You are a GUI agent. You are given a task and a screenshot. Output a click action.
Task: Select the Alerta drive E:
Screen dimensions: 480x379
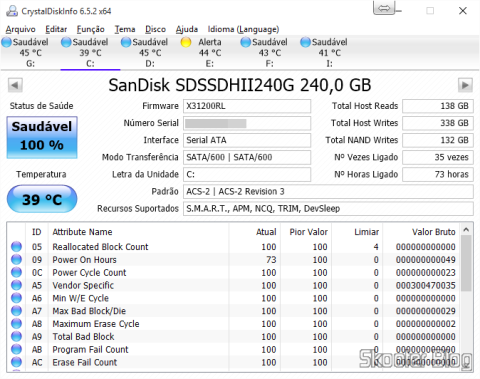(x=210, y=53)
